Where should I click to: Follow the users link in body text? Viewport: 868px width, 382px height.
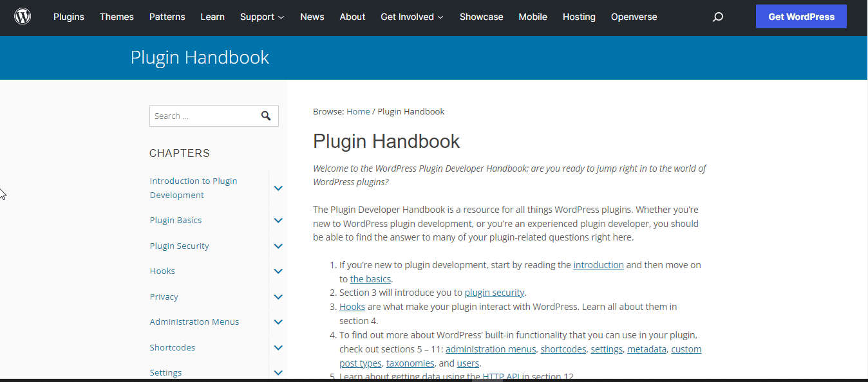[467, 363]
